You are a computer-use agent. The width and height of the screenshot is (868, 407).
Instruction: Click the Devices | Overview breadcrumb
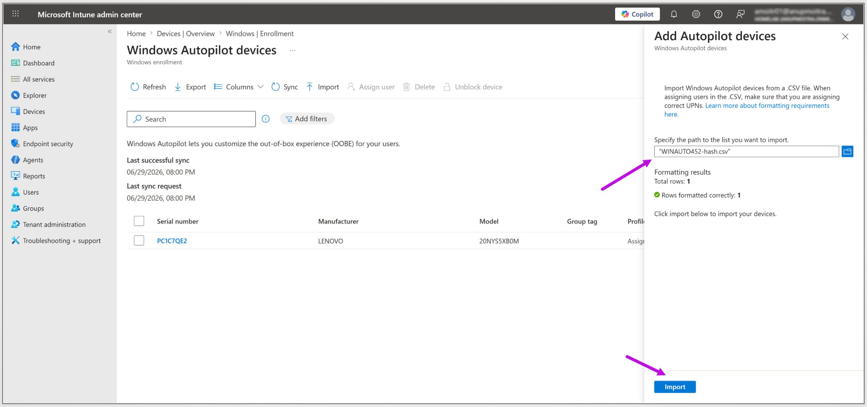pos(185,34)
